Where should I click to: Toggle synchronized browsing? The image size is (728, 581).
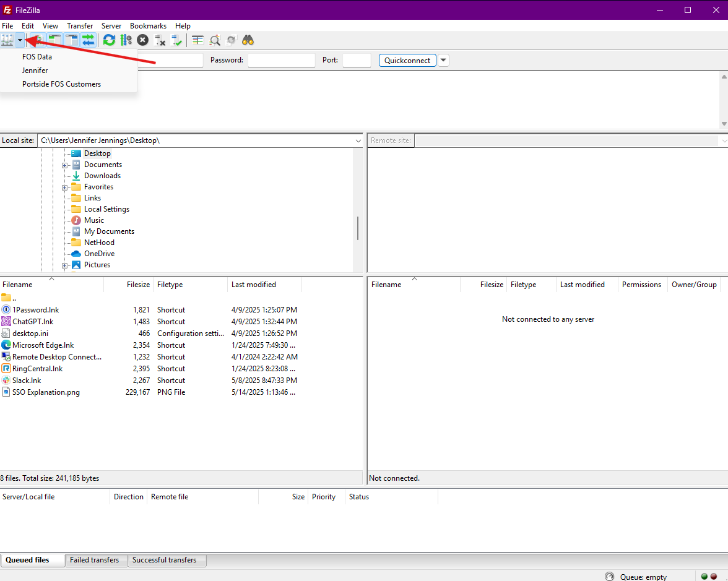coord(232,40)
